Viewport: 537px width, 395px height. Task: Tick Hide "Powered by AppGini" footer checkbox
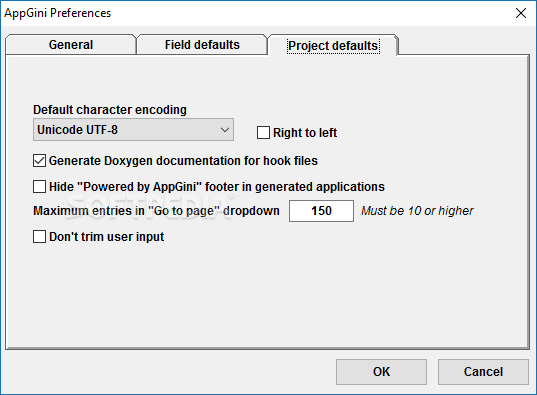tap(39, 187)
